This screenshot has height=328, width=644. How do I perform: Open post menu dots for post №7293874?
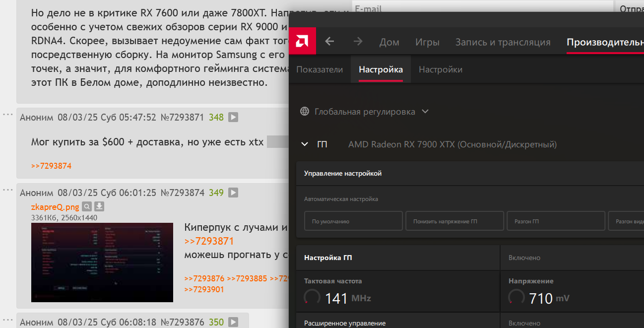[7, 190]
